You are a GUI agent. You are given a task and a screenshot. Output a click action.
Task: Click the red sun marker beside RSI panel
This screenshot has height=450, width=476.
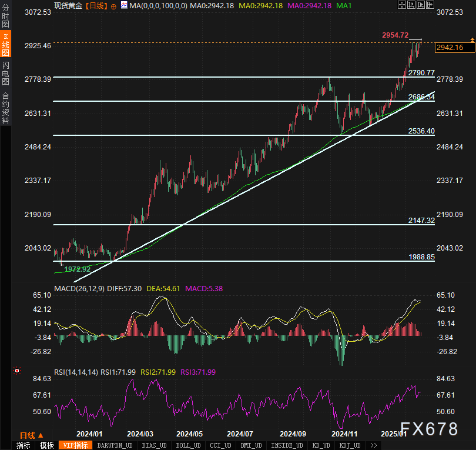pyautogui.click(x=16, y=371)
